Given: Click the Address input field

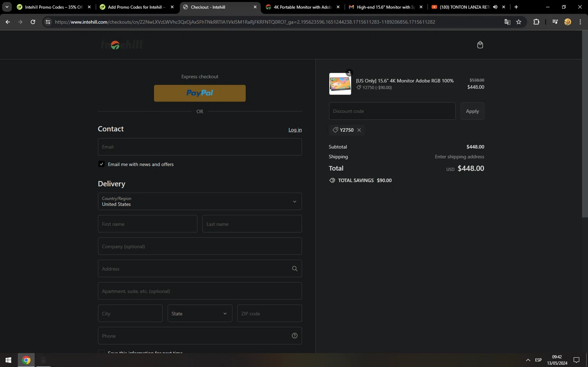Looking at the screenshot, I should (200, 269).
